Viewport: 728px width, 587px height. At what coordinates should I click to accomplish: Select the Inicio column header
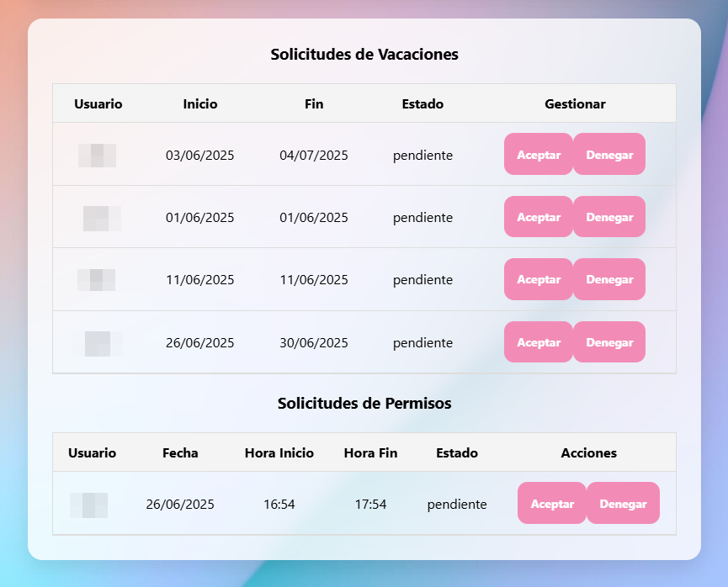click(200, 104)
